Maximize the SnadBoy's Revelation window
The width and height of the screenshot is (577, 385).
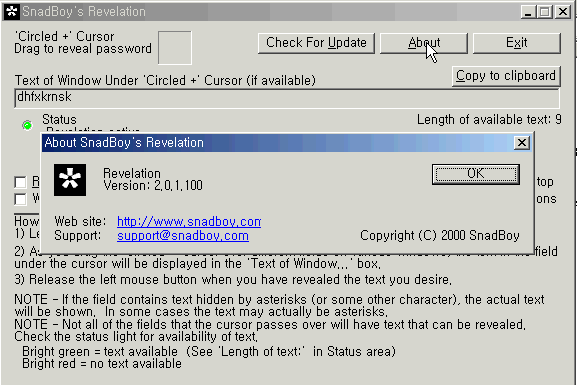[x=545, y=12]
